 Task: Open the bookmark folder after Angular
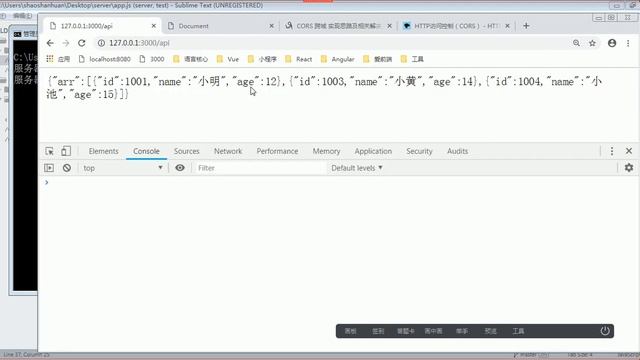tap(378, 59)
